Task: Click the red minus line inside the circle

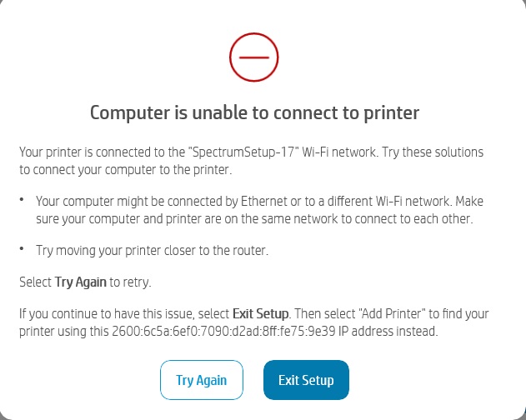Action: click(253, 57)
